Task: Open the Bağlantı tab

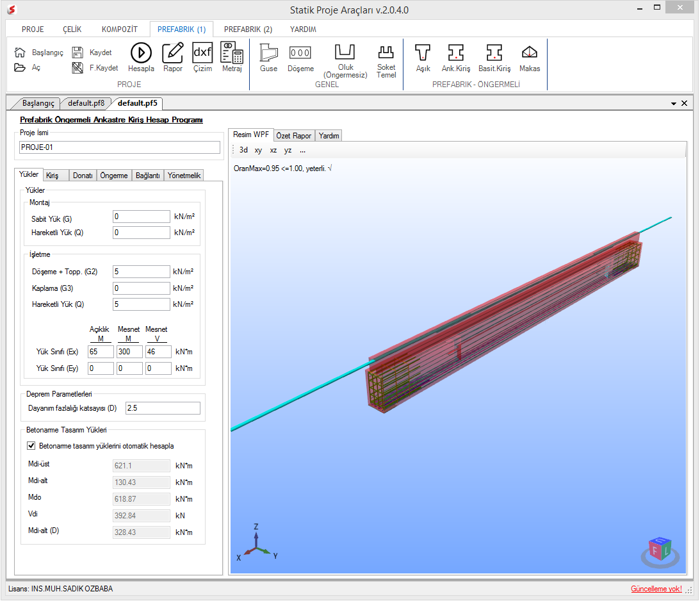Action: [x=148, y=176]
